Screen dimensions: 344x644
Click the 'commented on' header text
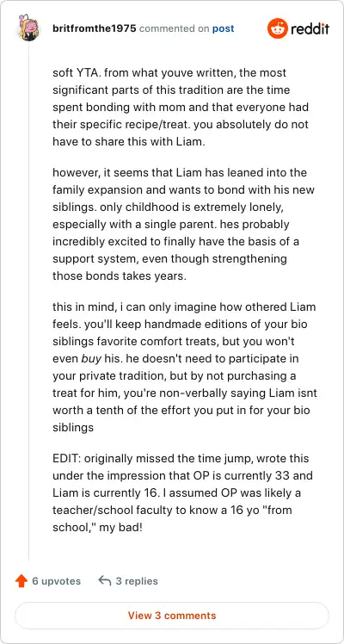point(175,28)
